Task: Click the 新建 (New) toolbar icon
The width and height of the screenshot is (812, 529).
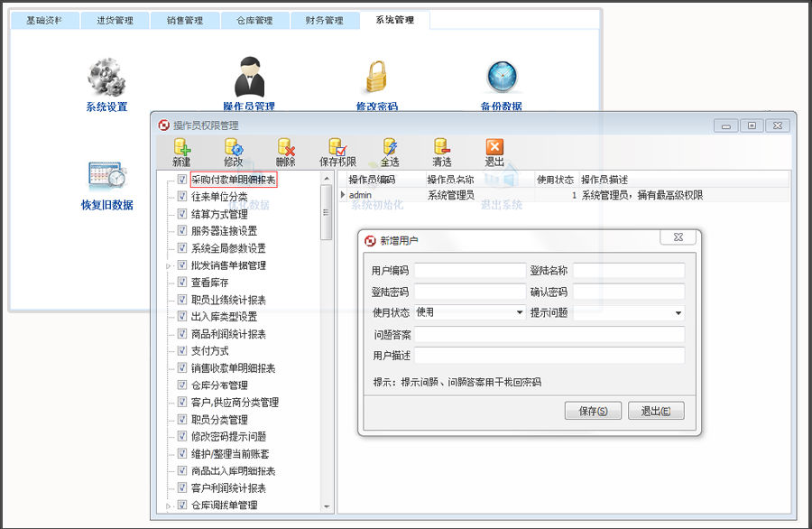Action: coord(181,147)
